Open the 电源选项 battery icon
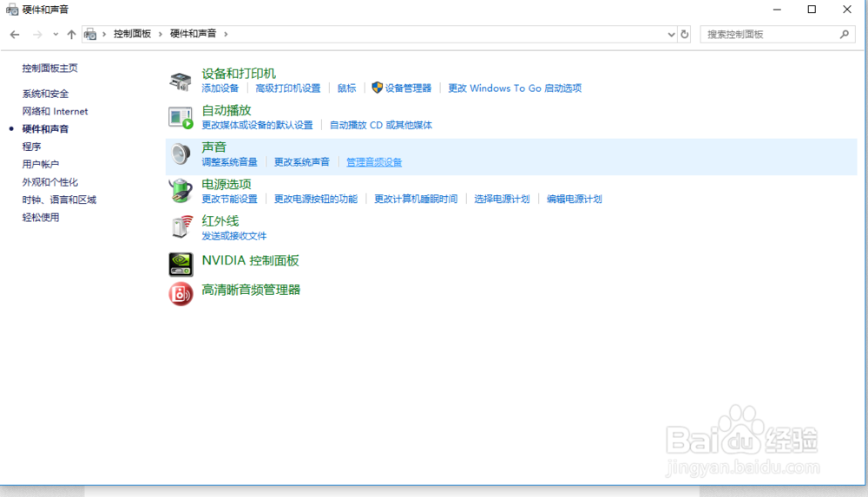 pos(181,191)
